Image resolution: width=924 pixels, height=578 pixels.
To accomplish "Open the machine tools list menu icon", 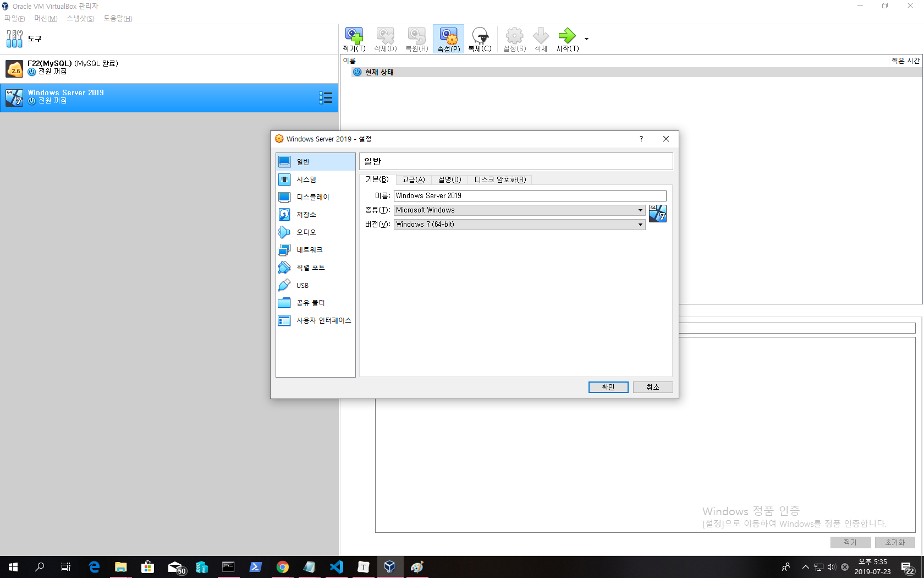I will [x=326, y=97].
